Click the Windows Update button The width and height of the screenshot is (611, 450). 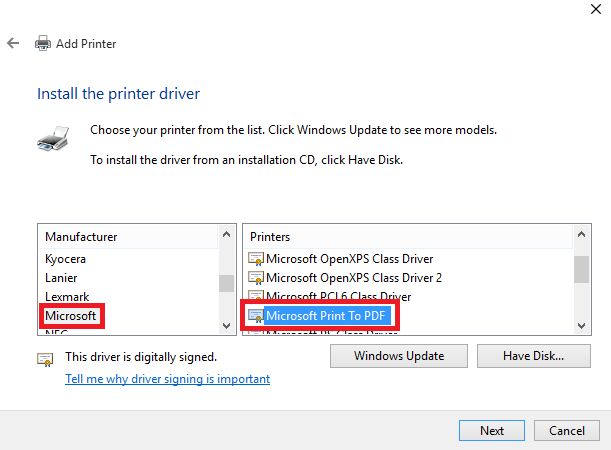[399, 356]
